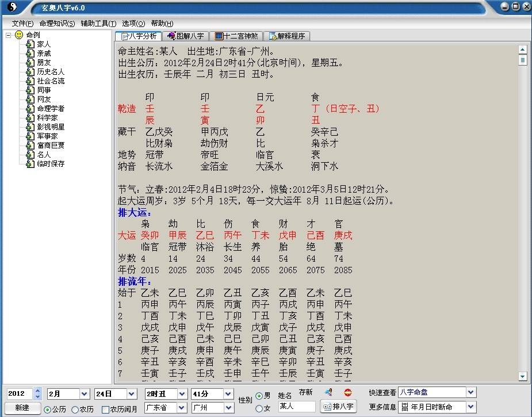Click the folder icon beside 科学家
This screenshot has height=417, width=532.
click(x=30, y=117)
